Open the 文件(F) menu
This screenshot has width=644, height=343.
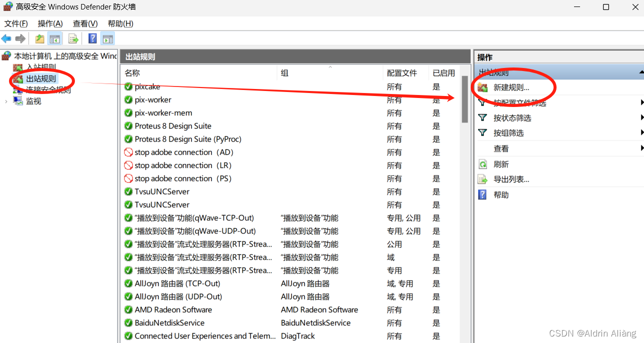point(16,23)
